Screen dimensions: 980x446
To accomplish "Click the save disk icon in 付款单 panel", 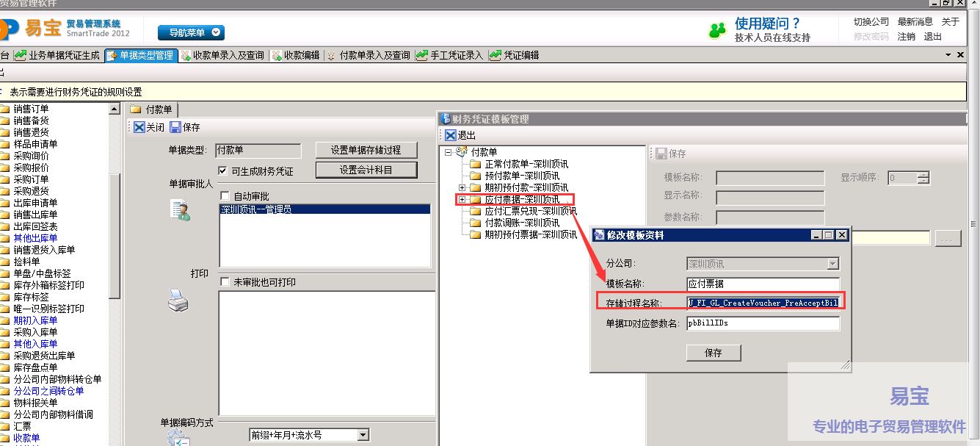I will (175, 127).
